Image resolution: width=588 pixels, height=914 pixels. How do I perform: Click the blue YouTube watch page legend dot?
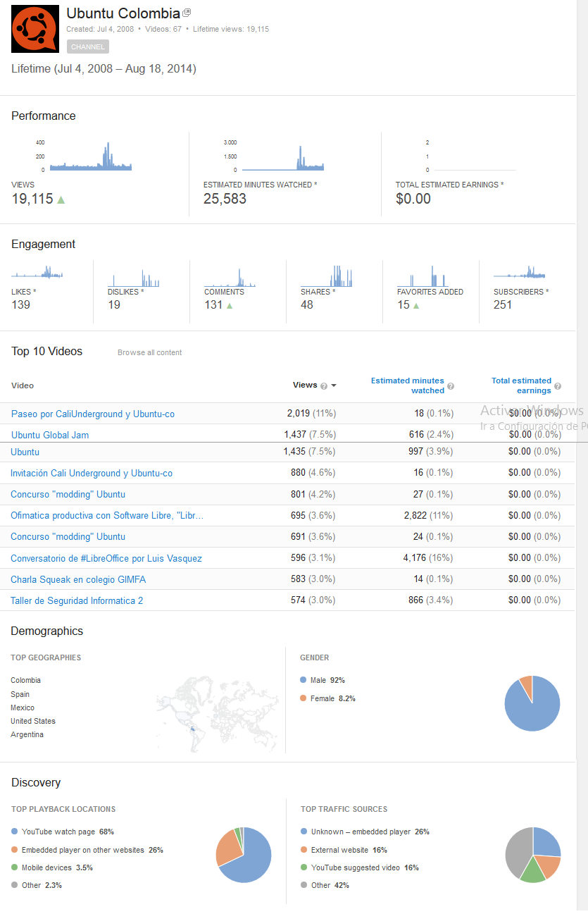[x=15, y=832]
